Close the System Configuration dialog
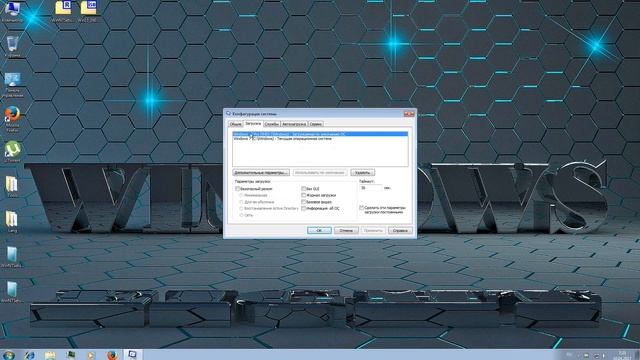Viewport: 640px width, 360px height. click(x=409, y=114)
